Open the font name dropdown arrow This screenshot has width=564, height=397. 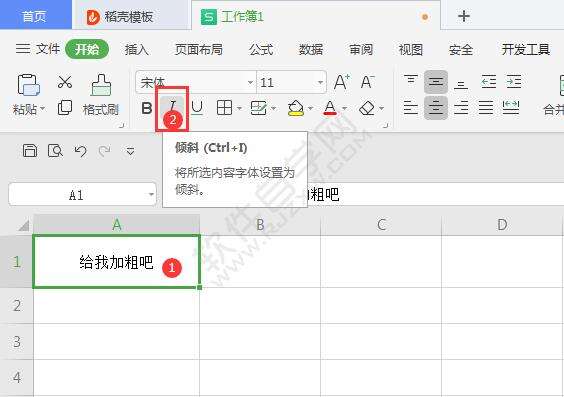click(x=250, y=82)
